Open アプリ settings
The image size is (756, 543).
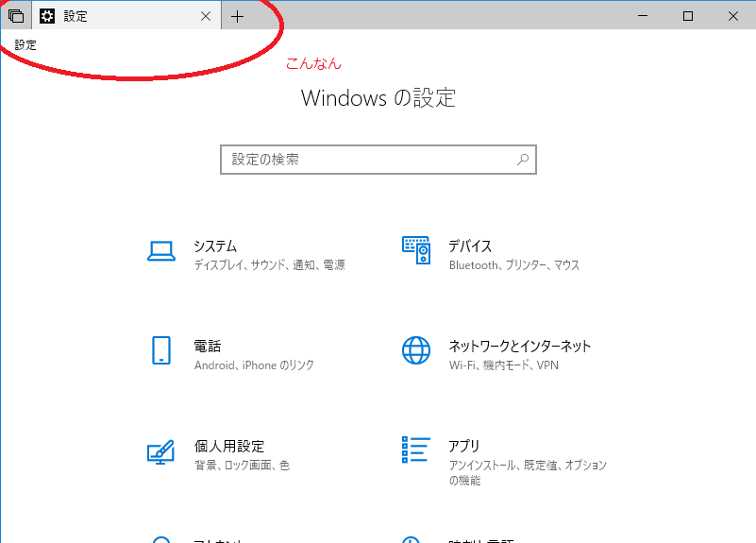tap(463, 446)
